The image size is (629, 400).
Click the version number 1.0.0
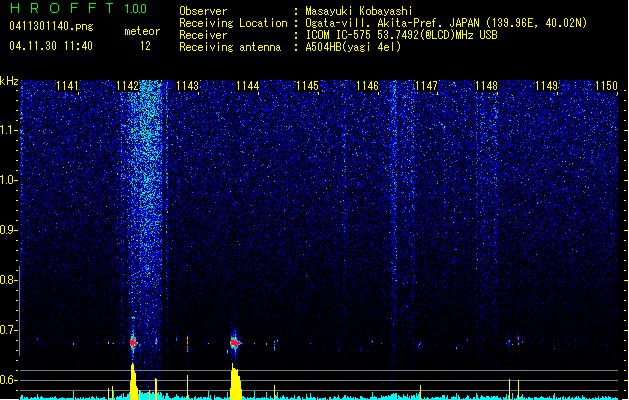click(x=135, y=8)
